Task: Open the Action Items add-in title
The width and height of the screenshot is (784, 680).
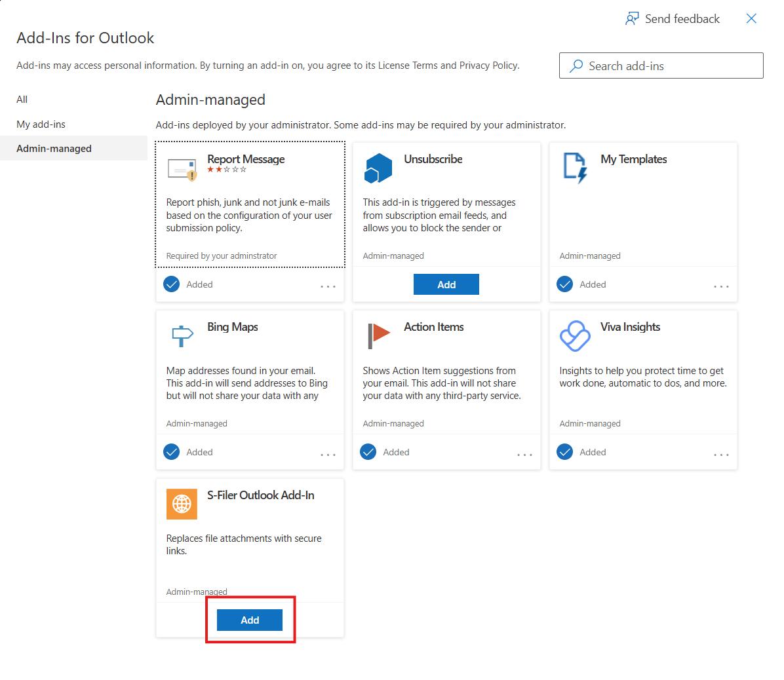Action: (433, 327)
